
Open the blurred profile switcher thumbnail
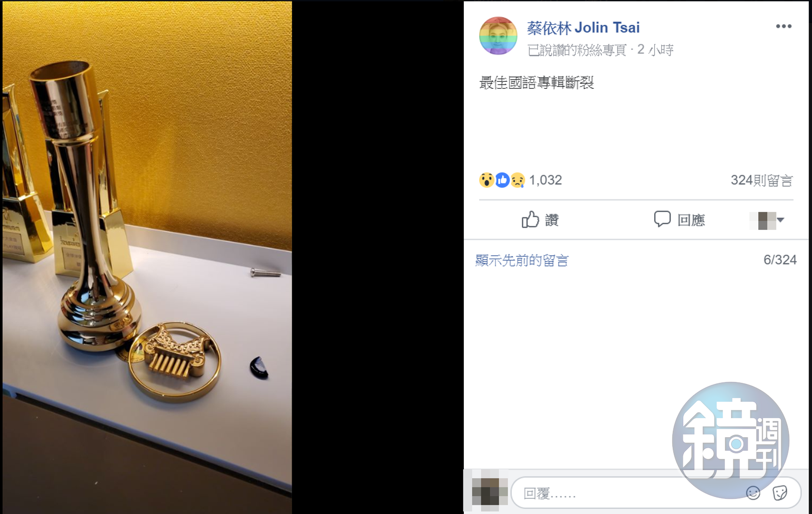point(763,221)
